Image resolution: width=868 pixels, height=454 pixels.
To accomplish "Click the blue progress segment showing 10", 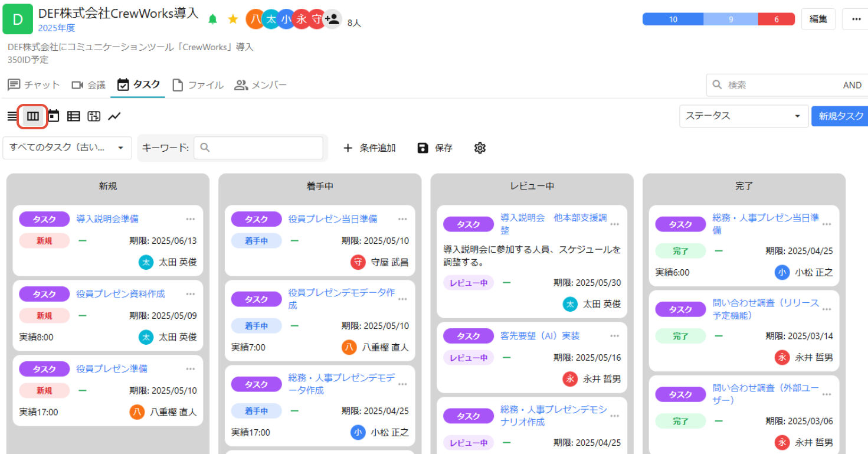I will click(x=673, y=19).
